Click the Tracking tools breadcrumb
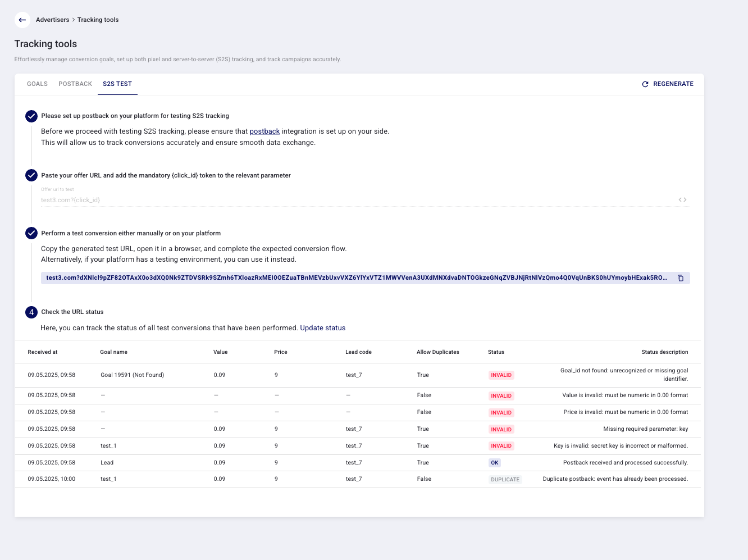Viewport: 748px width, 560px height. tap(98, 20)
